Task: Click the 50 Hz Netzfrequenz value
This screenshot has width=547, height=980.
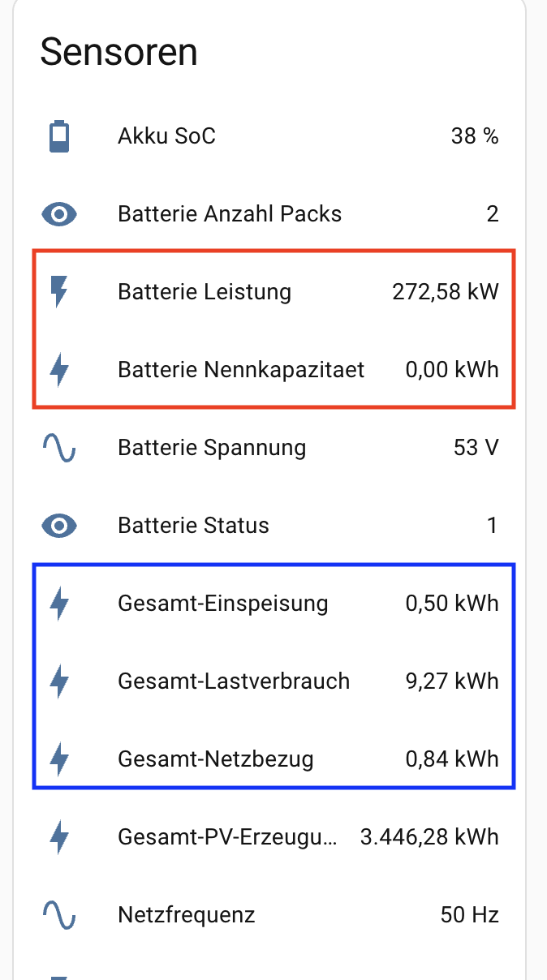Action: coord(470,915)
